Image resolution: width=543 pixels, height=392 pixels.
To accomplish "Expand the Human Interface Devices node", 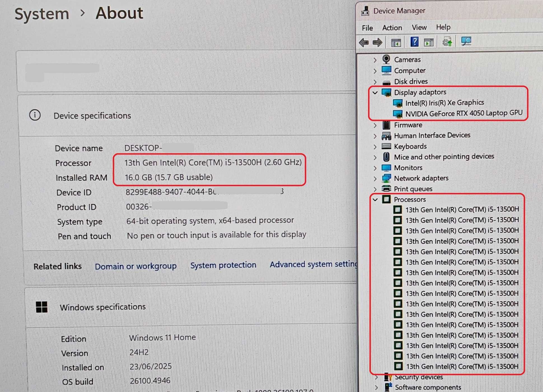I will pos(375,136).
